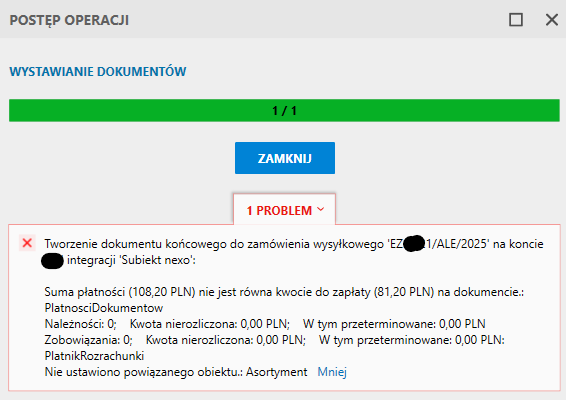Click the POSTĘP OPERACJI title text
This screenshot has width=566, height=400.
[69, 20]
